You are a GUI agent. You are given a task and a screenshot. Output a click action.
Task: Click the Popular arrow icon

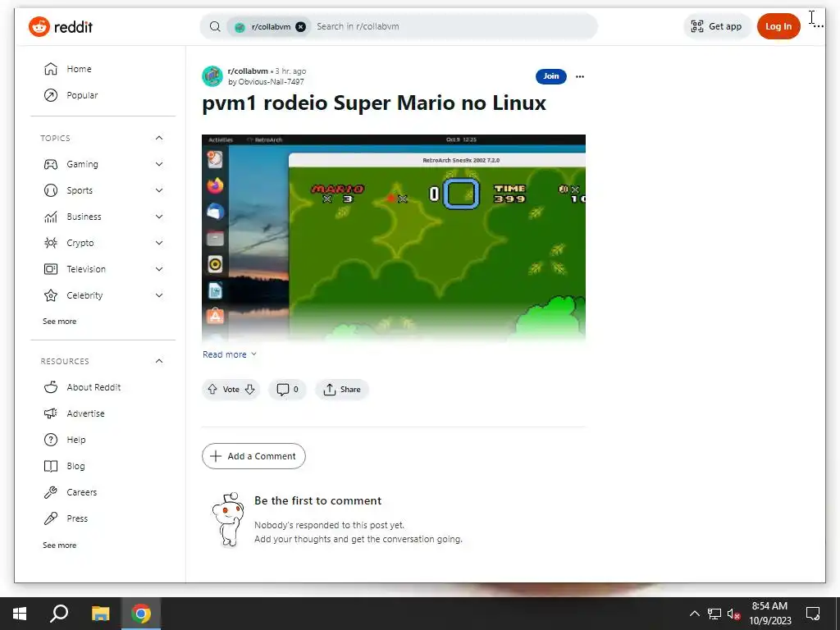coord(50,95)
